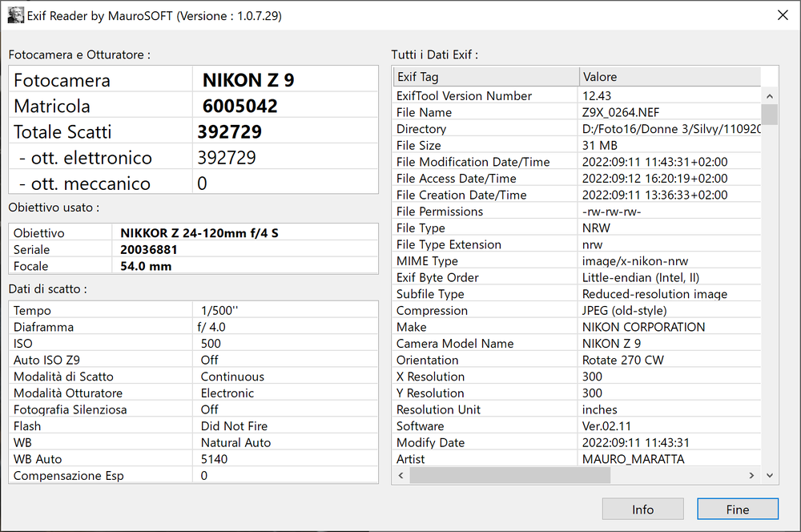Viewport: 801px width, 532px height.
Task: Select the NIKON Z 9 camera value
Action: [248, 80]
